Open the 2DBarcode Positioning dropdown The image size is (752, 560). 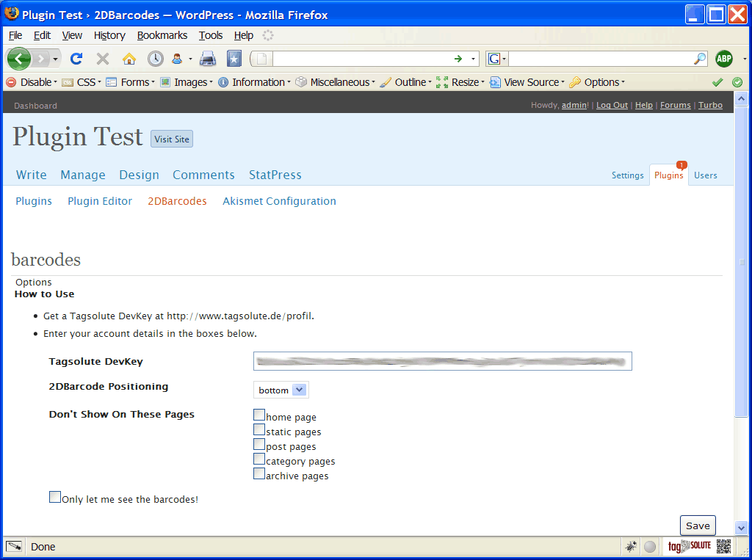[281, 390]
